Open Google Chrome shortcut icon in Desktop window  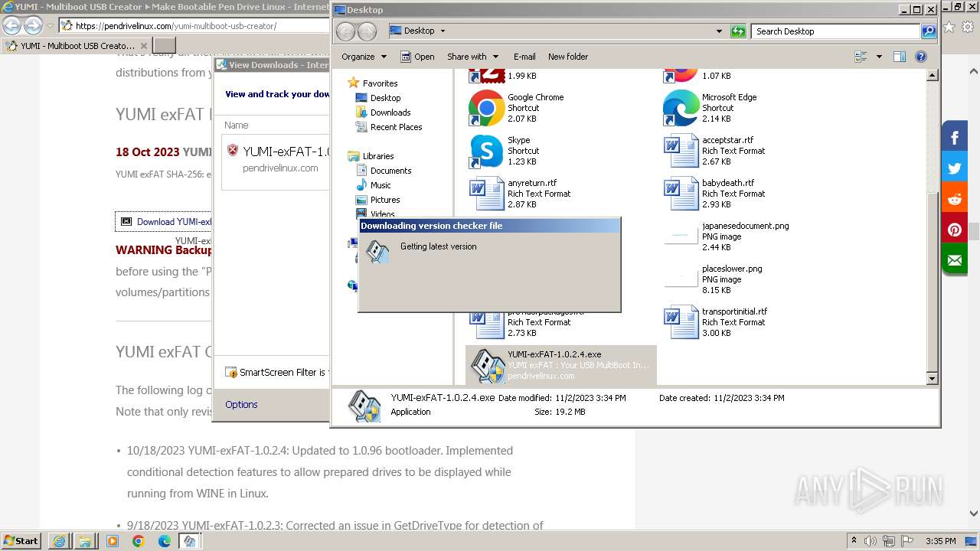pos(486,108)
